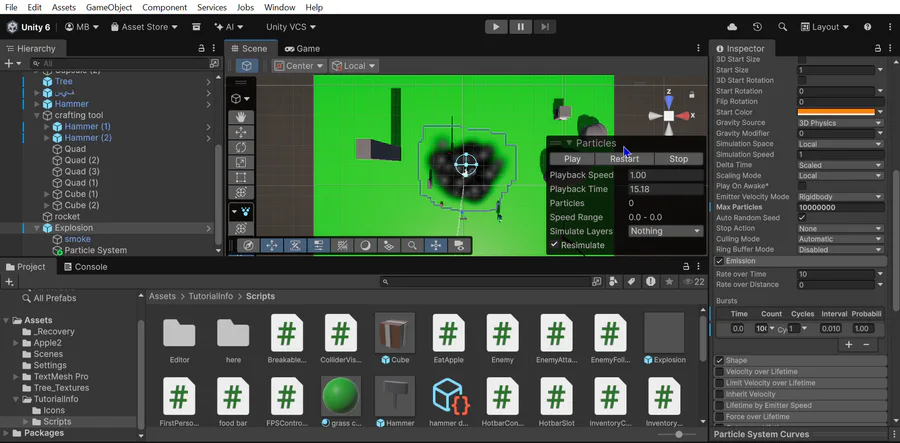Select the Scale tool
The width and height of the screenshot is (900, 443).
[x=241, y=162]
